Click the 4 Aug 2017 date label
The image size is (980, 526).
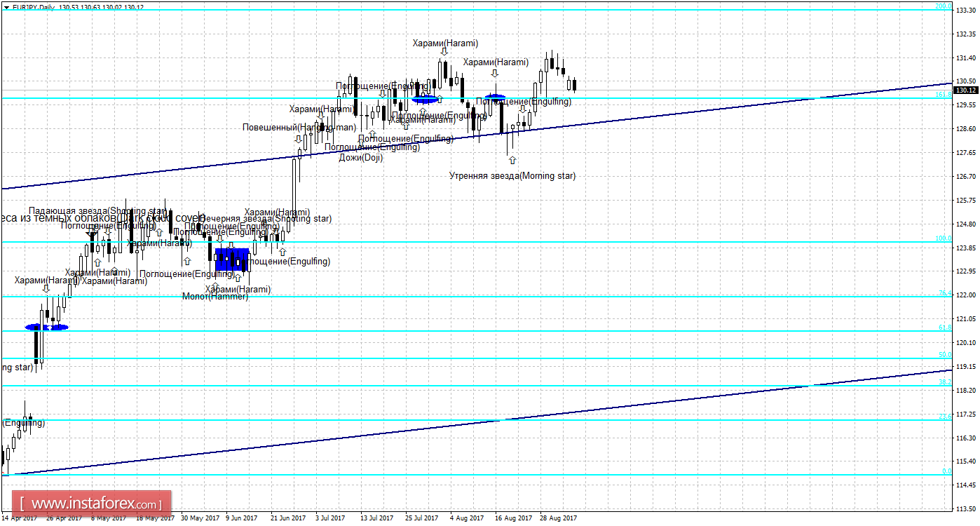(x=468, y=519)
